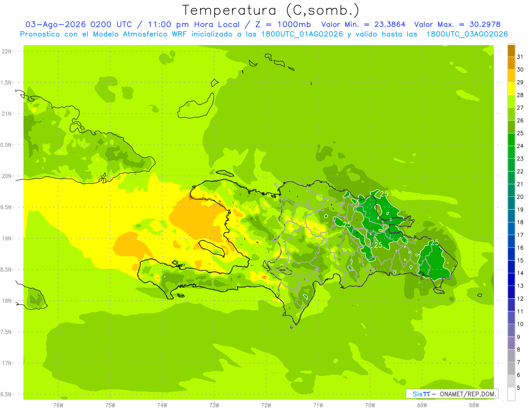
Task: Click the 69W longitude axis label
Action: click(x=422, y=405)
